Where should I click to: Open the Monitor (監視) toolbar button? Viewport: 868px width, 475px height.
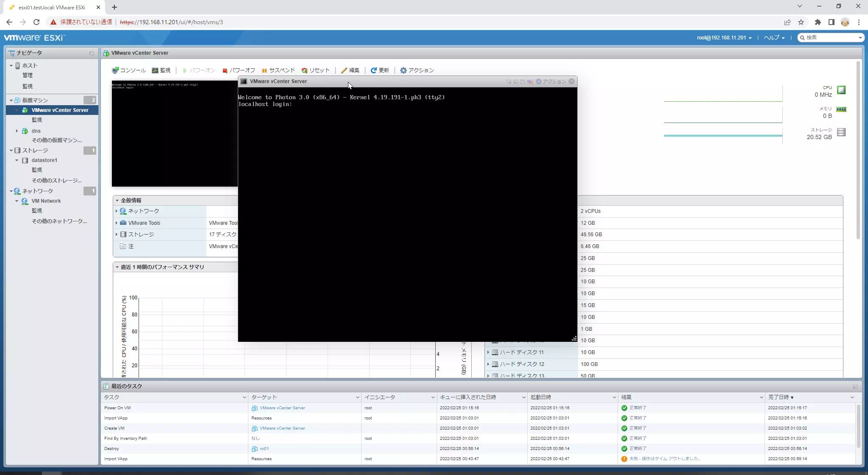tap(161, 70)
